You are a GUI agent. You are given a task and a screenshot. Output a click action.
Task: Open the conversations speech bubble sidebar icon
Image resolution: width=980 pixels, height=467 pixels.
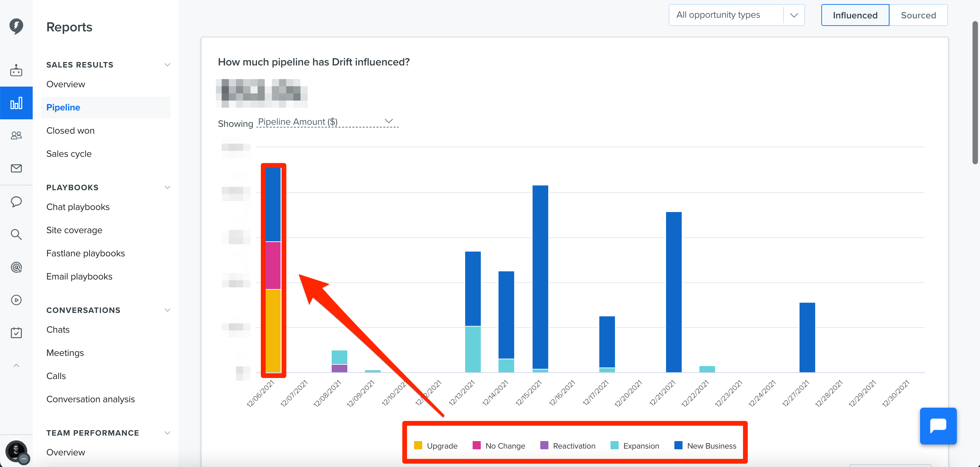16,201
